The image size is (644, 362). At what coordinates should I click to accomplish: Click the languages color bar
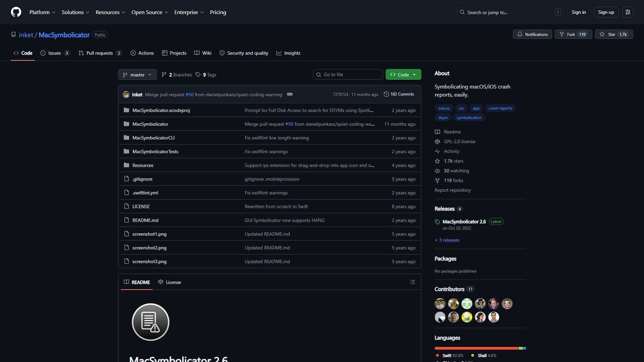pos(480,348)
